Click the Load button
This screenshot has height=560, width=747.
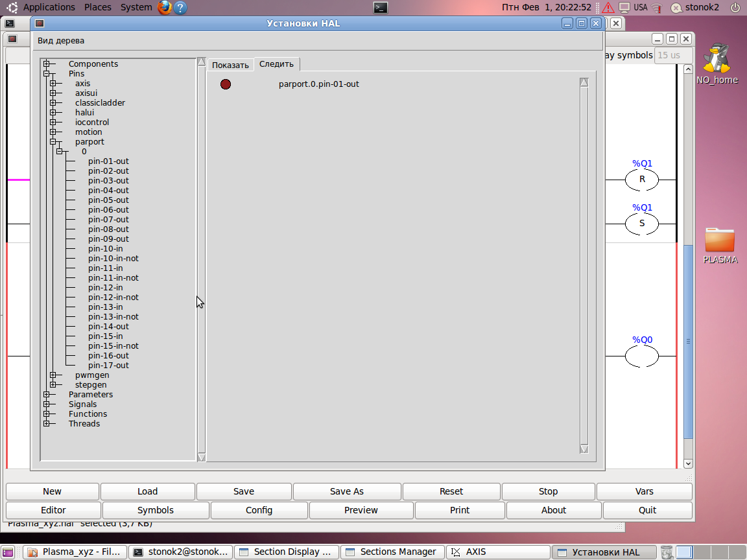coord(148,491)
